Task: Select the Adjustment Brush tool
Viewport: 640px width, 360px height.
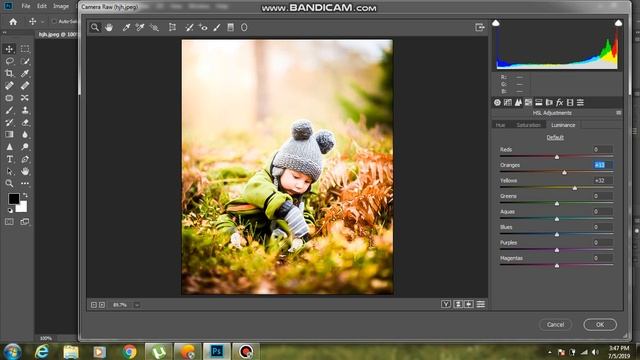Action: pyautogui.click(x=217, y=27)
